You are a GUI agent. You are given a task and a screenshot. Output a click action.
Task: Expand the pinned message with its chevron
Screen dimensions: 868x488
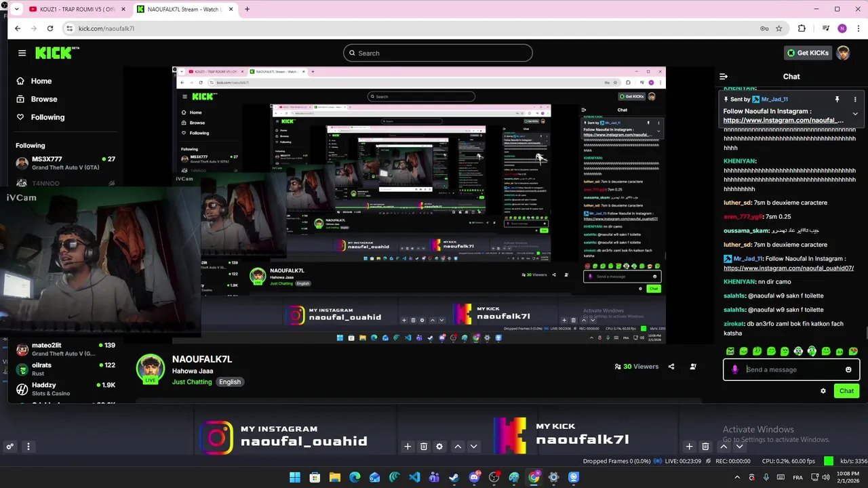[x=855, y=114]
